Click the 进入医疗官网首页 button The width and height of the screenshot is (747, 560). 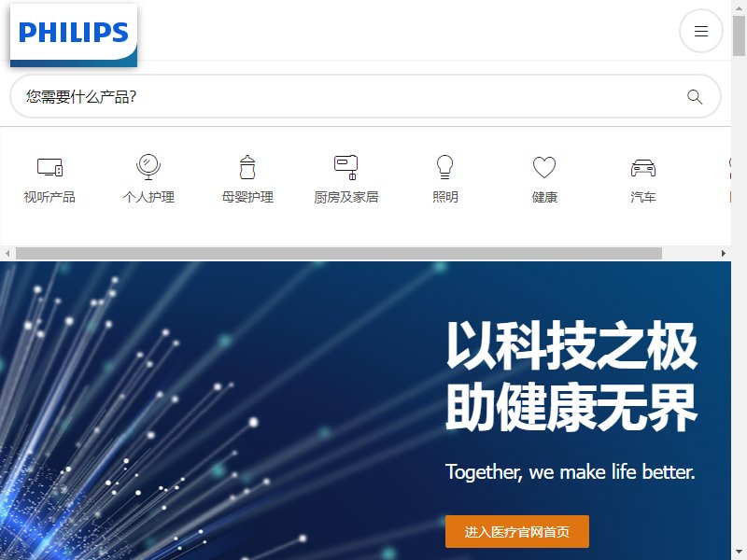pos(517,531)
